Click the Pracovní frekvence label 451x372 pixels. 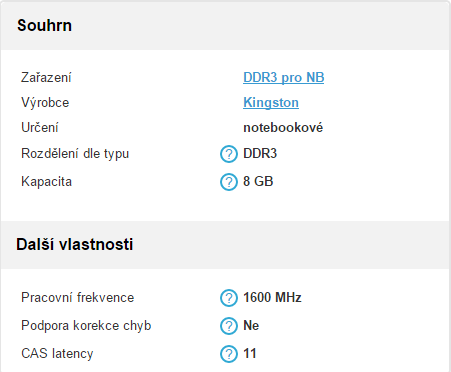tap(78, 297)
